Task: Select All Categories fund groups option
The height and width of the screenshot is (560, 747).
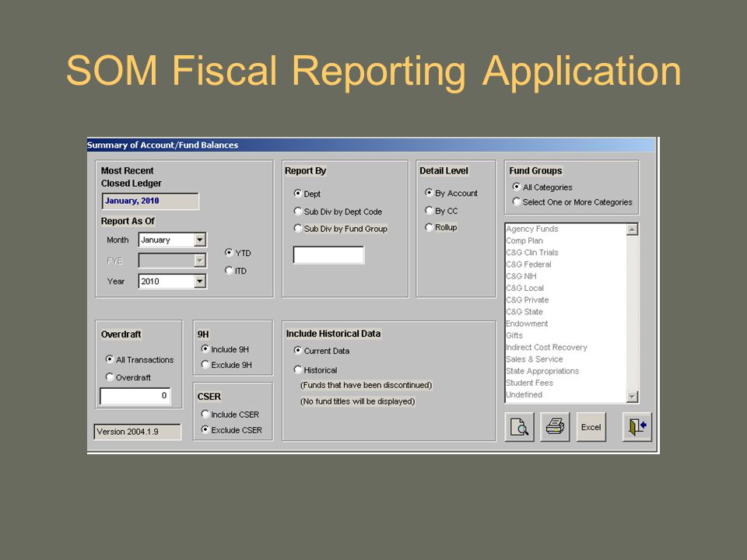Action: tap(517, 187)
